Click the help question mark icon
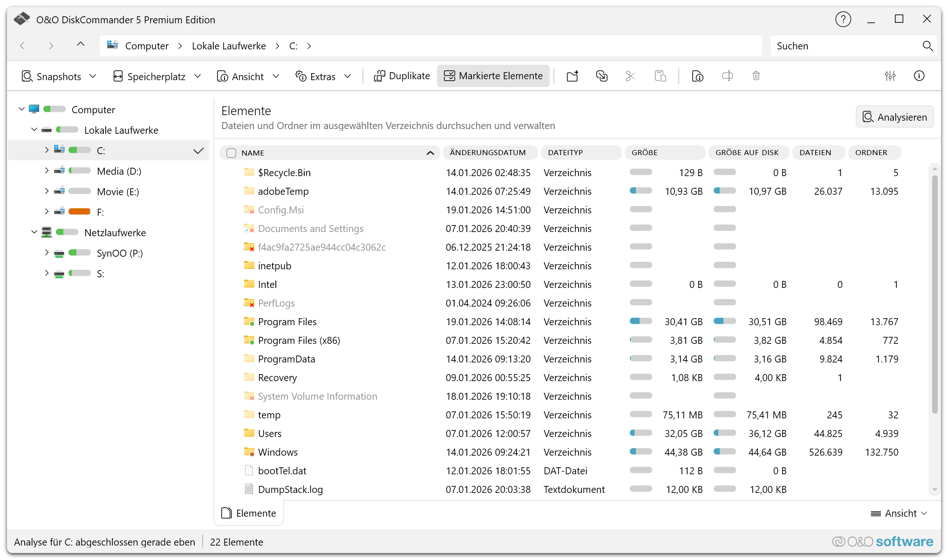The width and height of the screenshot is (948, 560). 843,20
